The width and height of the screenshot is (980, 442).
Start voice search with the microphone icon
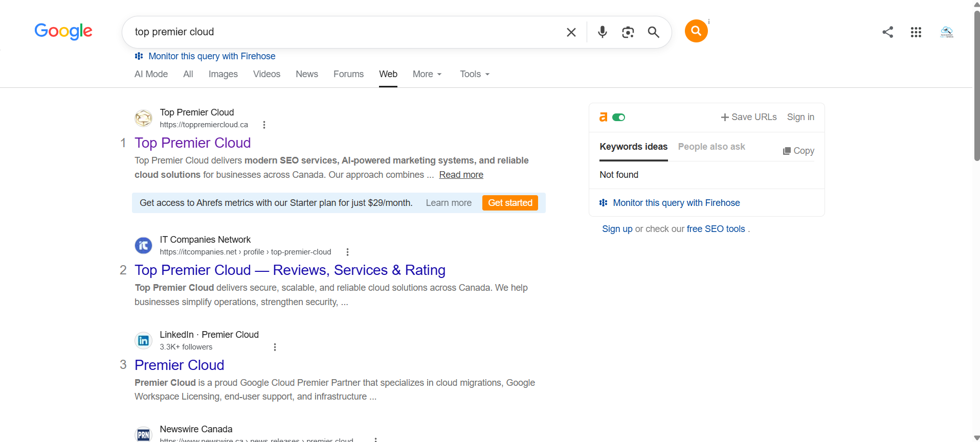click(603, 32)
